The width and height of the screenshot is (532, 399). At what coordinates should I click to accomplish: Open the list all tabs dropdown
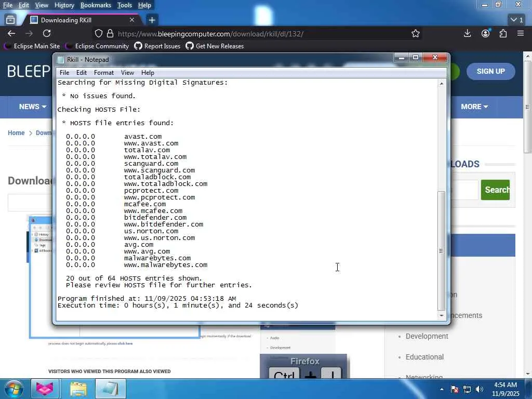click(517, 20)
